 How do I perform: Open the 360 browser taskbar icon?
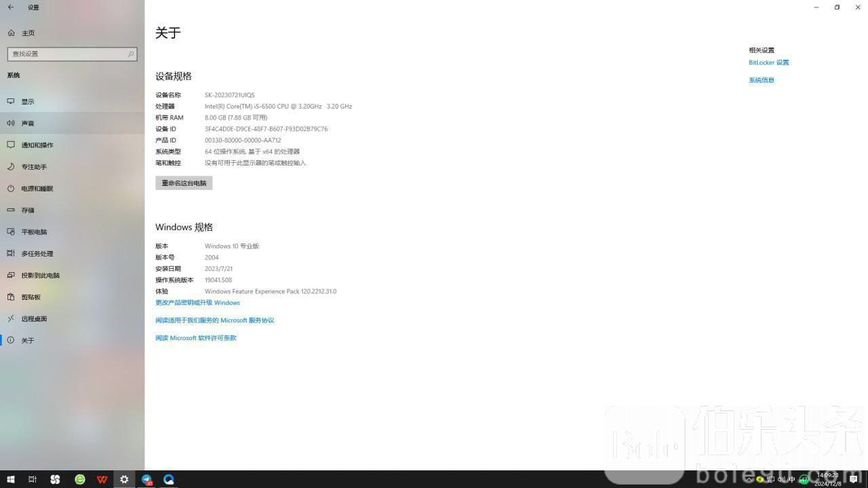[80, 479]
